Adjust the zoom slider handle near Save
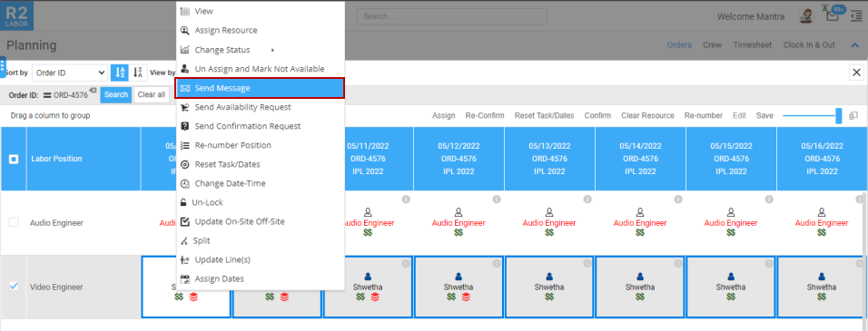The height and width of the screenshot is (331, 868). [x=838, y=115]
